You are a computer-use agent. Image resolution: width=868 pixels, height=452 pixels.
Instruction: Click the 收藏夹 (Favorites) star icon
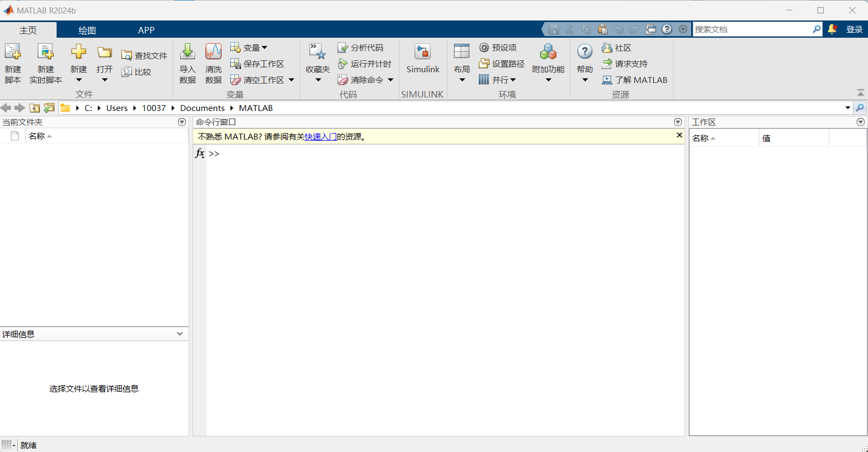click(x=318, y=52)
